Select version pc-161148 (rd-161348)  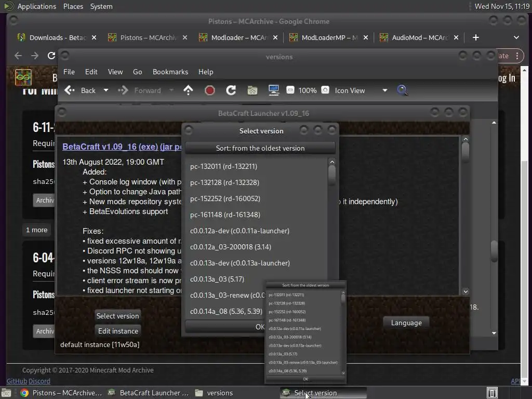coord(257,215)
